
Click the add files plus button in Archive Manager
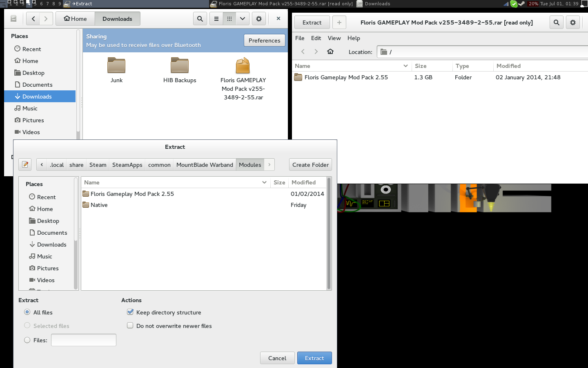pos(339,22)
